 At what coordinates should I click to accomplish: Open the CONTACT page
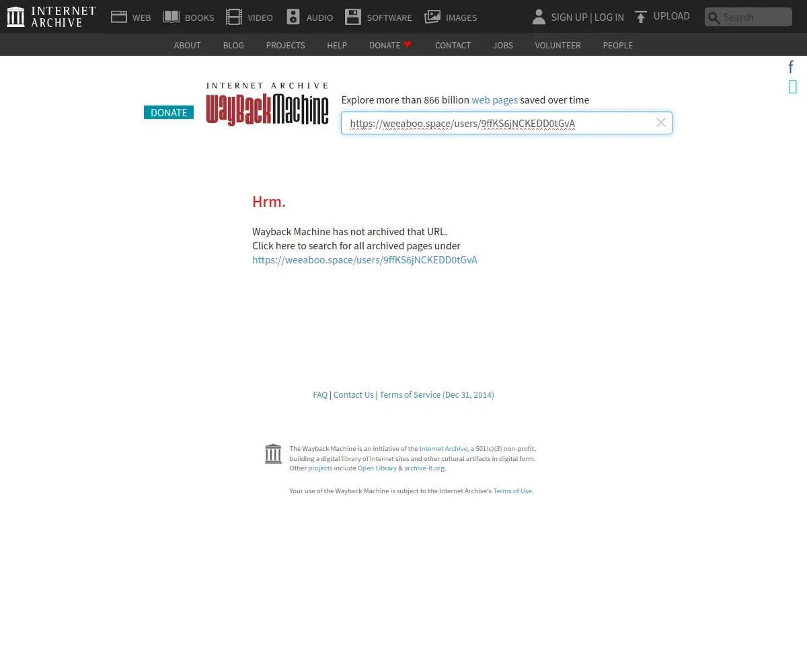[453, 45]
